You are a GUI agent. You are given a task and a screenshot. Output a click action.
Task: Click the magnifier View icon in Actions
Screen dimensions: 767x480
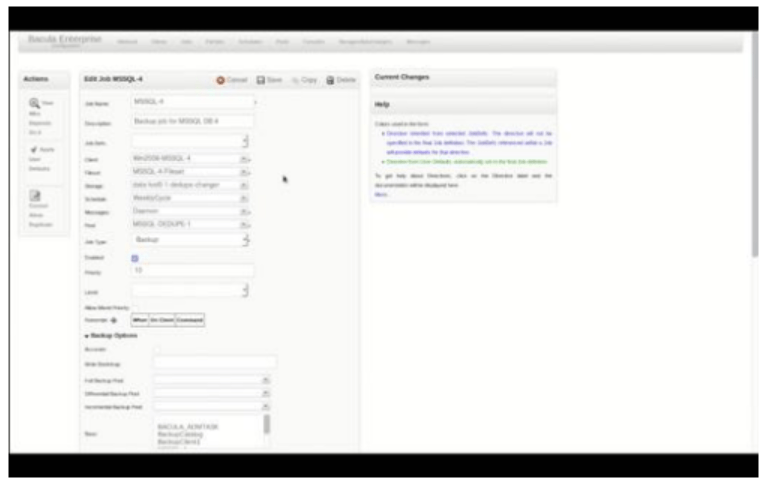pos(34,103)
